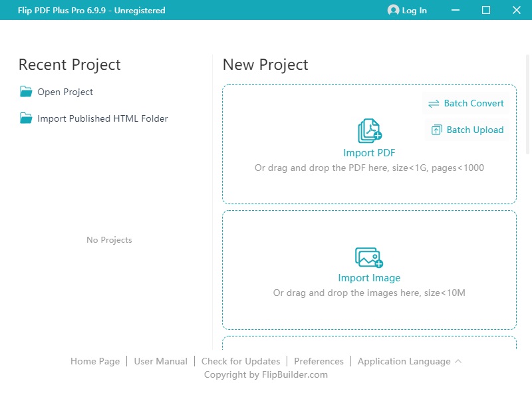Screen dimensions: 532x399
Task: Click the user avatar icon in title bar
Action: pyautogui.click(x=393, y=10)
